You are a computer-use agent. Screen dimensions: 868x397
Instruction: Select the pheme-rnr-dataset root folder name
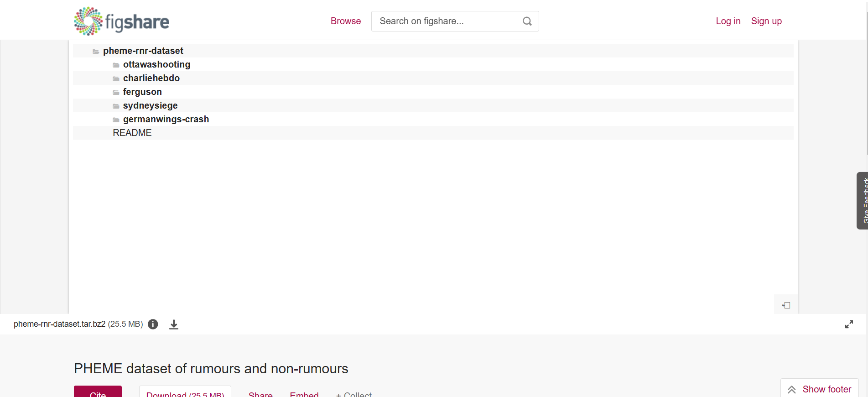[143, 51]
